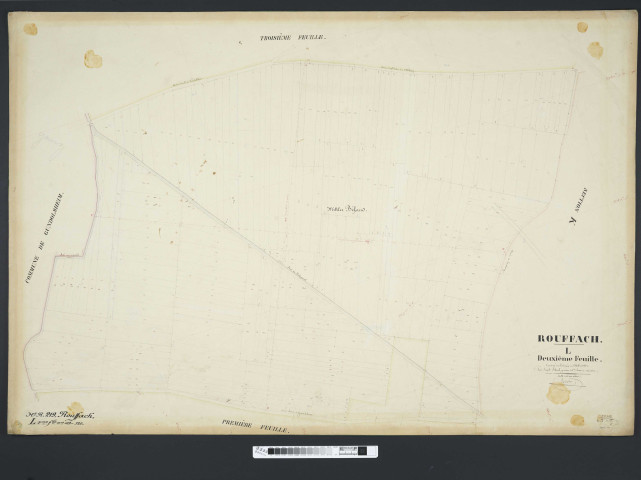Click the large stain below the title block
The height and width of the screenshot is (480, 641).
click(x=558, y=394)
